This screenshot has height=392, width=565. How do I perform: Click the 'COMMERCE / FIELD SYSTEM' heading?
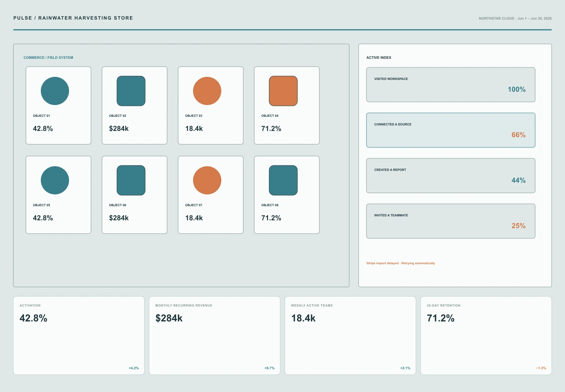point(48,58)
